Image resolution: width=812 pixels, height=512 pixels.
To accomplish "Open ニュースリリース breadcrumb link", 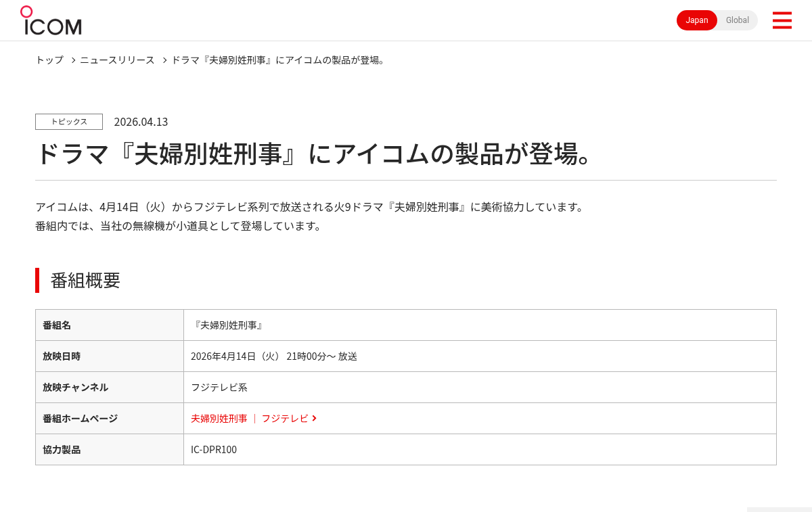I will [x=117, y=60].
